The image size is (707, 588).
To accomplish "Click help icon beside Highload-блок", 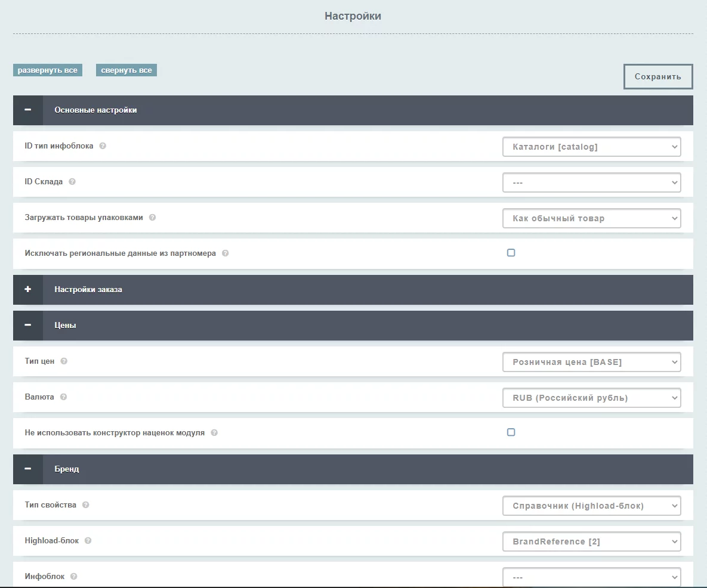I will [x=88, y=541].
